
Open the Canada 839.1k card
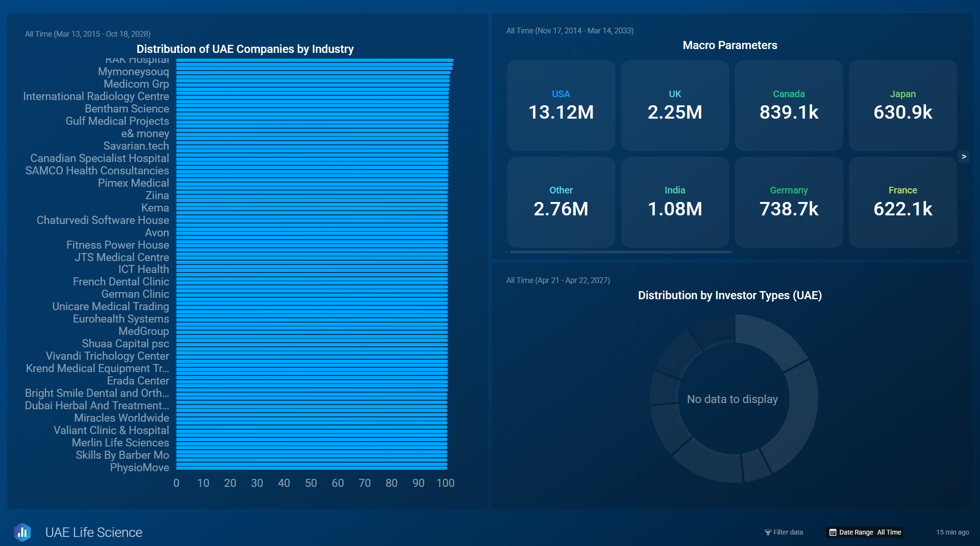pyautogui.click(x=788, y=105)
